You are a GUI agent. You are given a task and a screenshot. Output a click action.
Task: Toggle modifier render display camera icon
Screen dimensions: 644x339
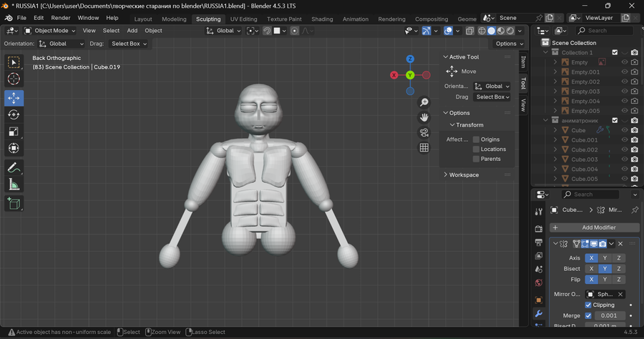pyautogui.click(x=602, y=244)
